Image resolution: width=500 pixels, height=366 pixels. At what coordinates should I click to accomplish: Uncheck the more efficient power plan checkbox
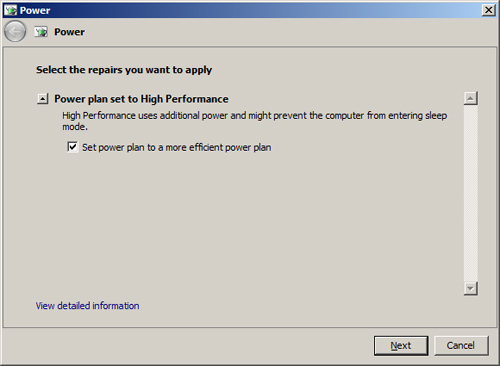click(72, 147)
